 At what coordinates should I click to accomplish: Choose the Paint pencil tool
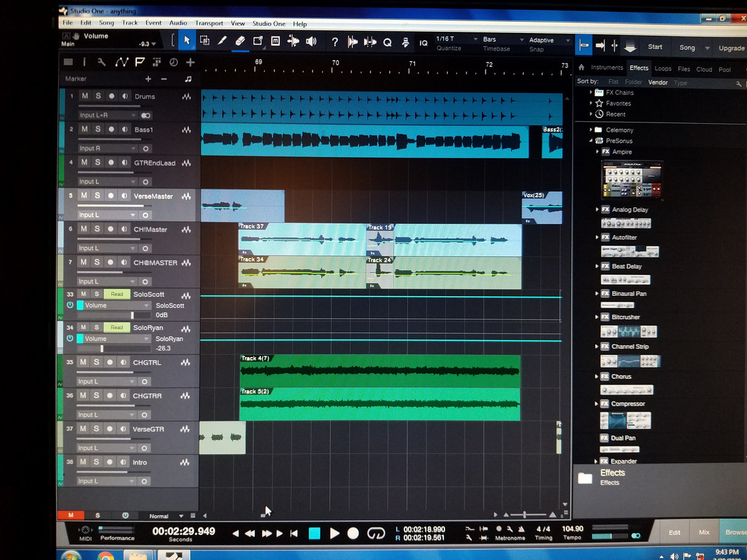(222, 41)
